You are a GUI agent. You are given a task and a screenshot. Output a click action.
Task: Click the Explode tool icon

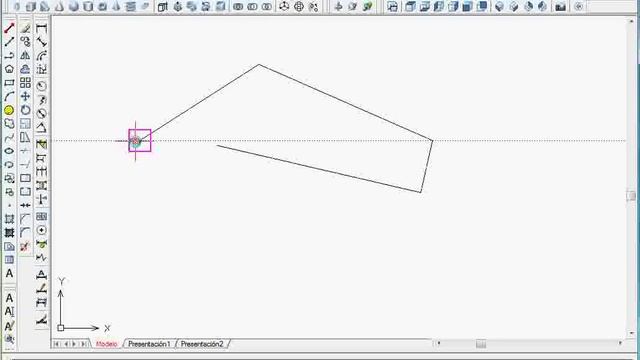coord(25,247)
